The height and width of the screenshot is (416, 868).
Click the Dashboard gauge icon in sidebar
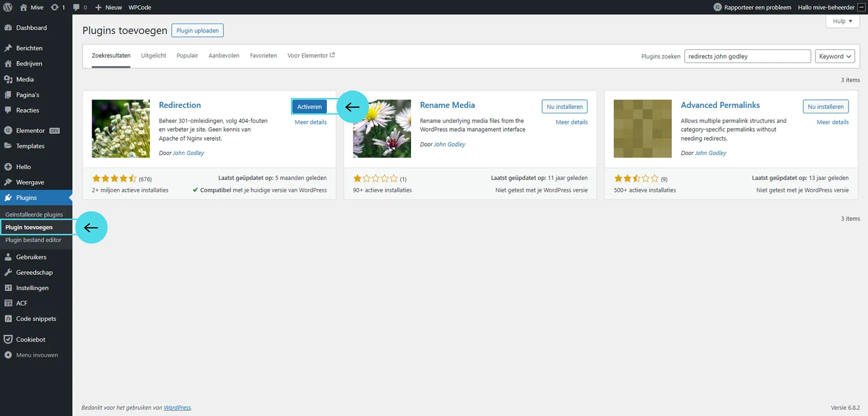[x=8, y=28]
